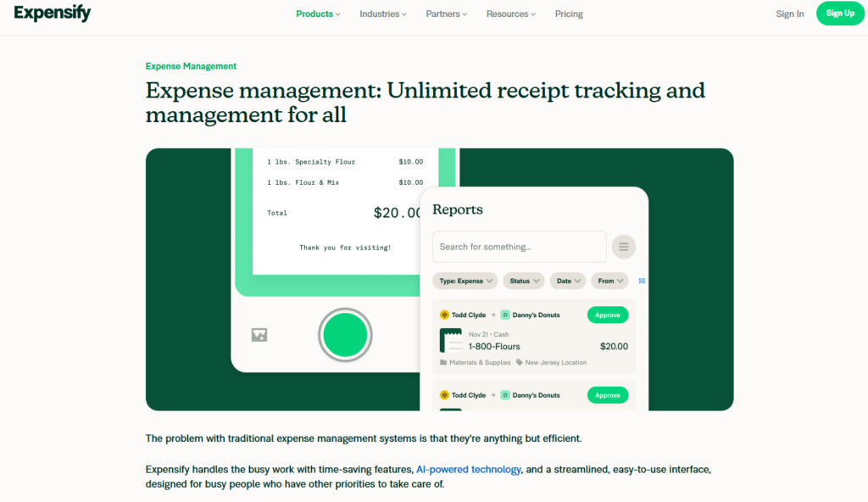Open the Expense Management category link
This screenshot has width=868, height=502.
coord(191,66)
